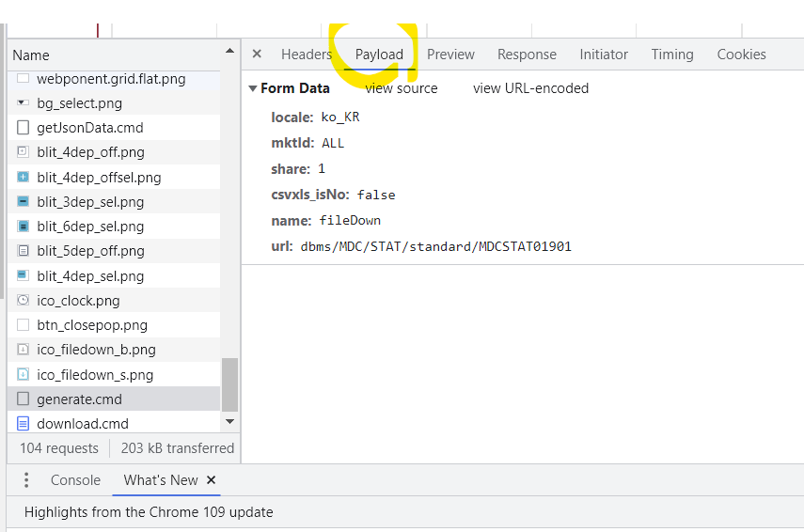Select the btn_closepop.png request
This screenshot has width=804, height=532.
114,325
